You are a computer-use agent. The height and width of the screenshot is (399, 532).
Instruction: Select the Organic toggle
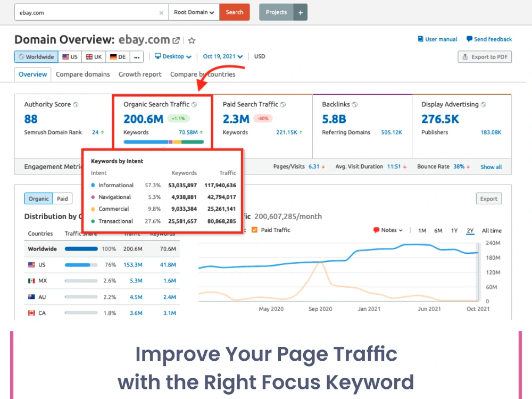pyautogui.click(x=39, y=198)
